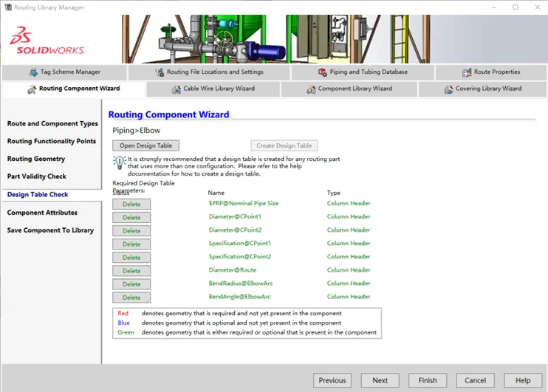The height and width of the screenshot is (392, 548).
Task: Open the Save Component To Library step
Action: tap(50, 230)
